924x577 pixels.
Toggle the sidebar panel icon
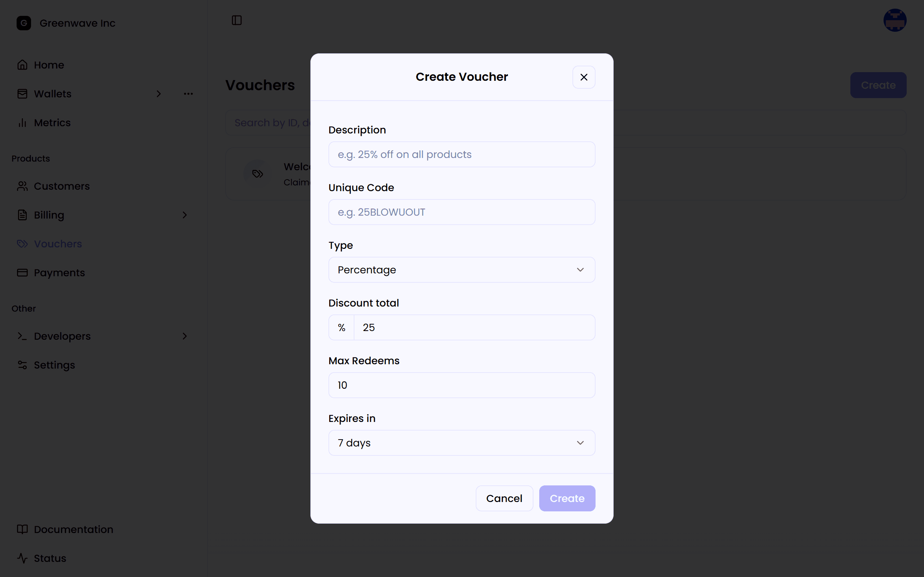(x=237, y=20)
